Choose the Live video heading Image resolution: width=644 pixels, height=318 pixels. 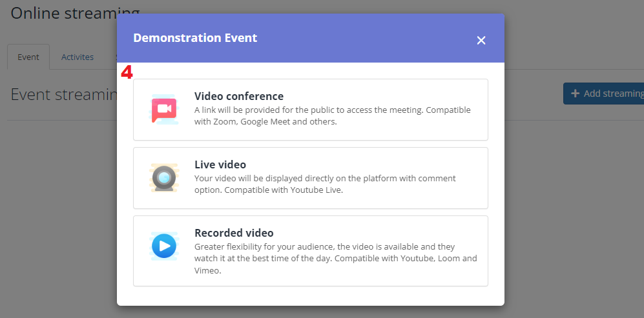click(220, 164)
